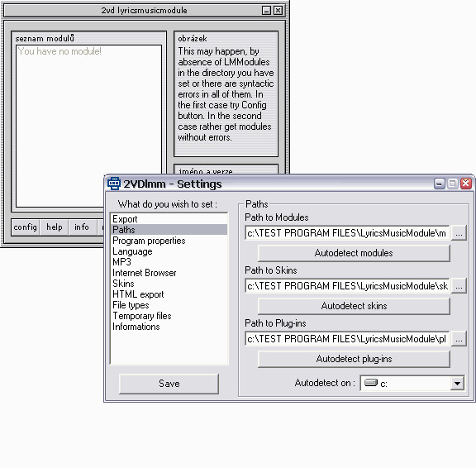This screenshot has width=476, height=468.
Task: Click the 2VDlmm Settings title bar icon
Action: (114, 184)
